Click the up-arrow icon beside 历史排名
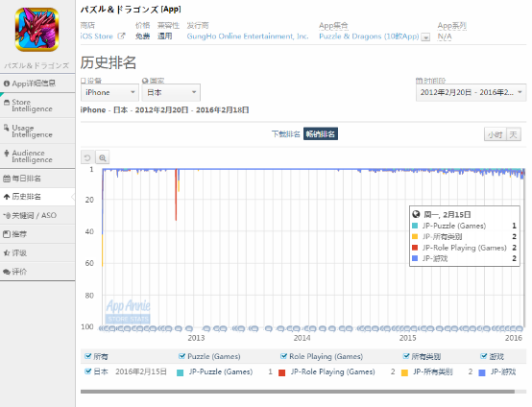532x407 pixels. point(7,197)
